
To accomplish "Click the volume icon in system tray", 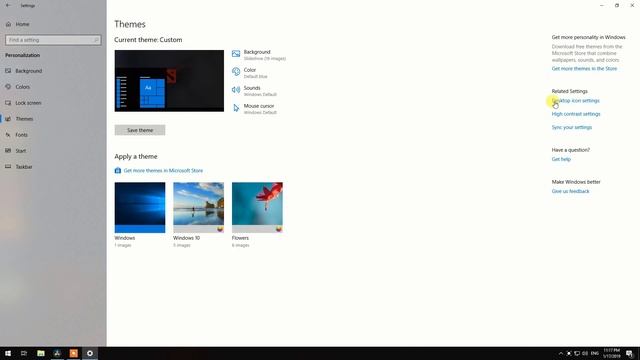I will (x=585, y=353).
